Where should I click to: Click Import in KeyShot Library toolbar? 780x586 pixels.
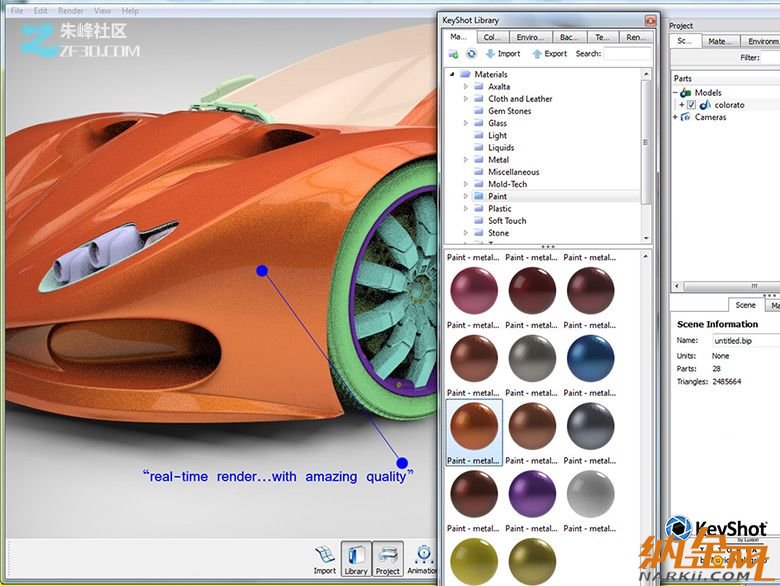(x=503, y=54)
